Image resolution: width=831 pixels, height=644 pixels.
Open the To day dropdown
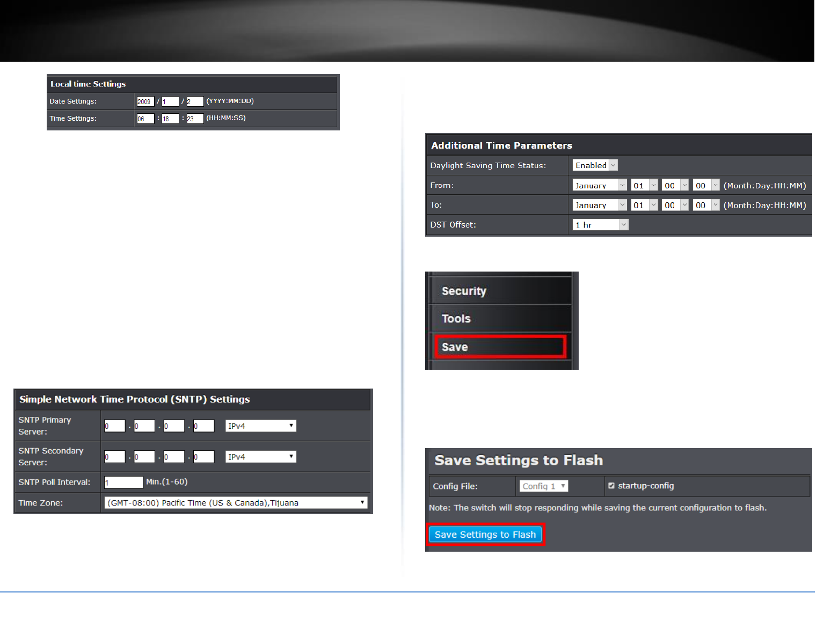(644, 205)
